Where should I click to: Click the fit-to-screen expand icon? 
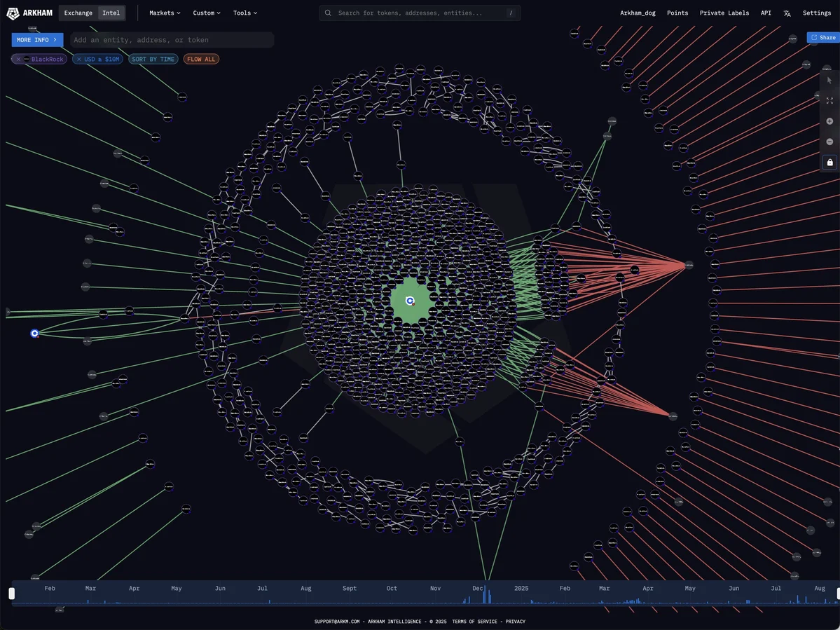829,101
